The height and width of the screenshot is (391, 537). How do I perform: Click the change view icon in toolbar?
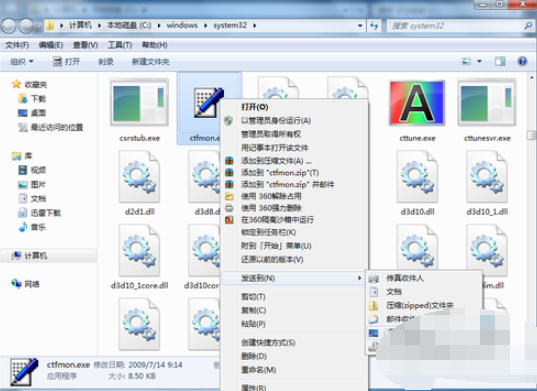click(466, 61)
